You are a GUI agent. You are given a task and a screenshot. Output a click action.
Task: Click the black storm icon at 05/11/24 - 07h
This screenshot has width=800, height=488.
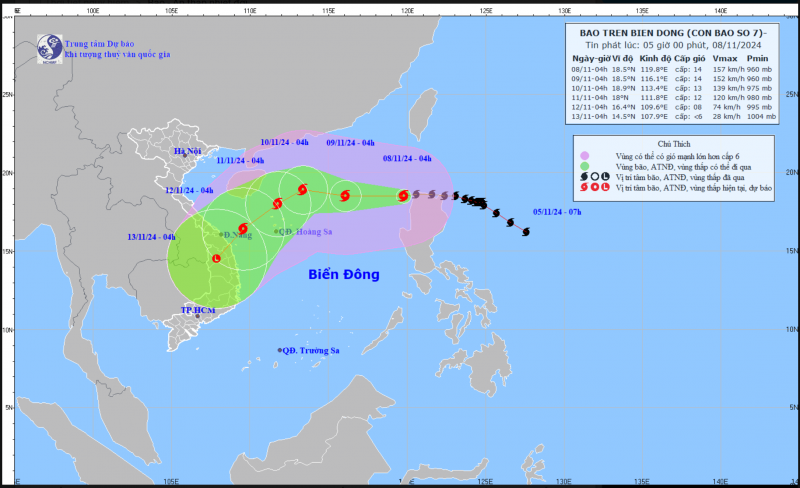pos(526,232)
